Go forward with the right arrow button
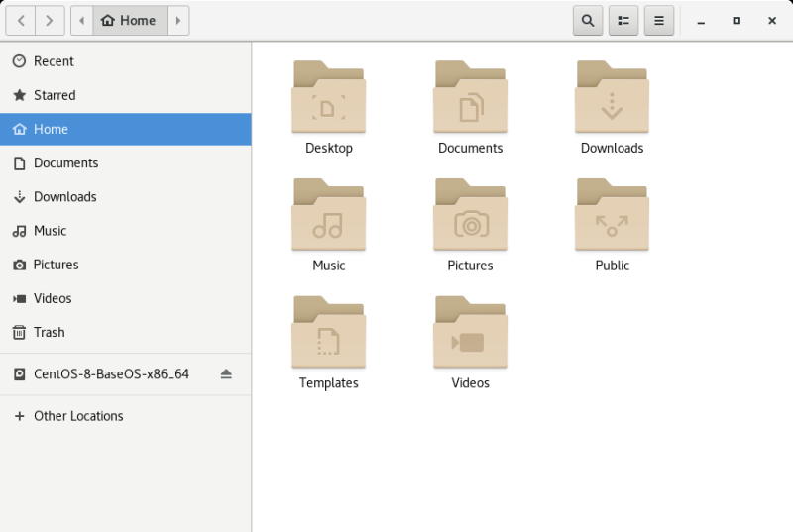This screenshot has height=532, width=793. [50, 20]
